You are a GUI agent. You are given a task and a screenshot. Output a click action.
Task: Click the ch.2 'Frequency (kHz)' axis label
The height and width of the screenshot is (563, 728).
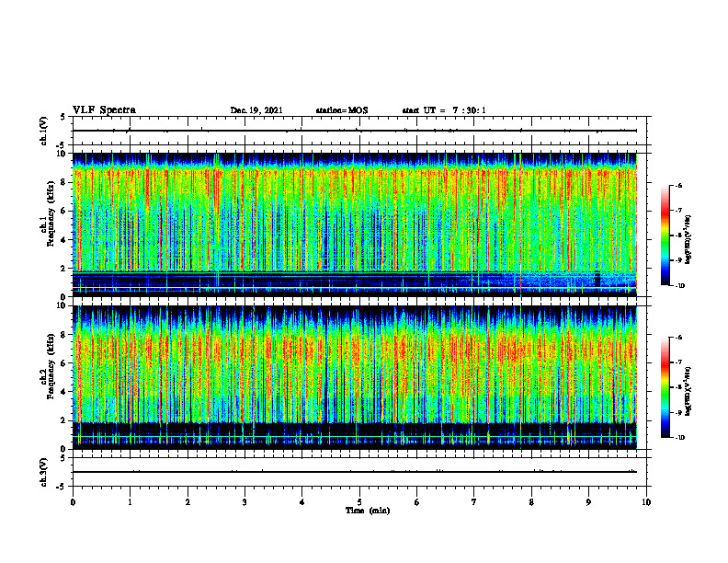tap(51, 365)
